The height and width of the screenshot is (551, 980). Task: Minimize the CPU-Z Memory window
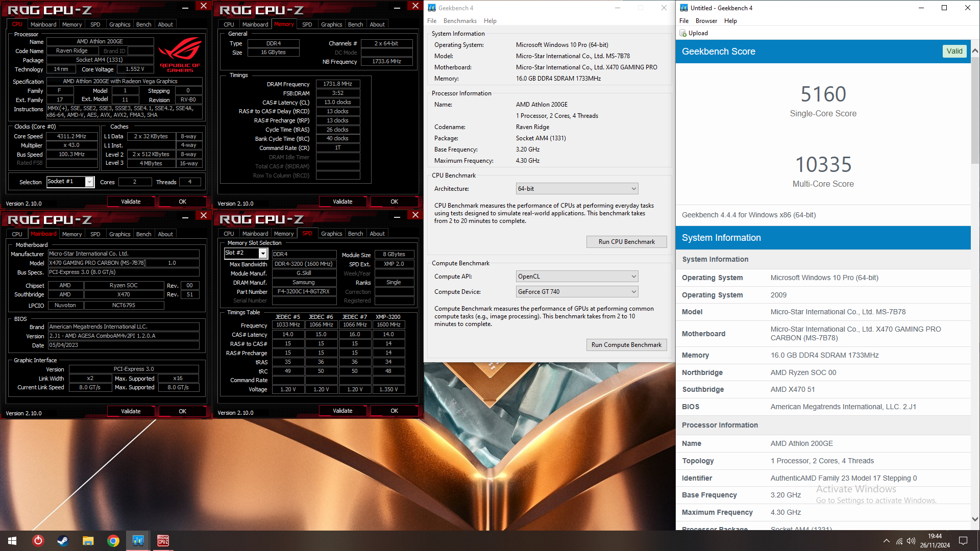[397, 7]
